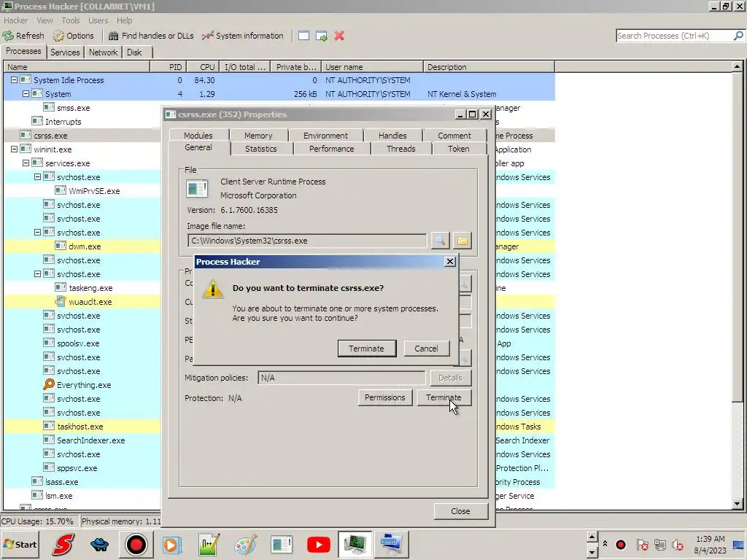Open the remote keyboard taskbar icon
This screenshot has width=747, height=560.
coord(391,544)
